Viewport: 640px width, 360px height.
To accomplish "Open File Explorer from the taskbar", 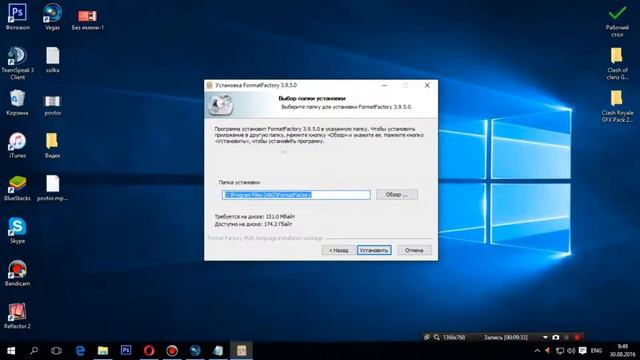I will (x=103, y=351).
